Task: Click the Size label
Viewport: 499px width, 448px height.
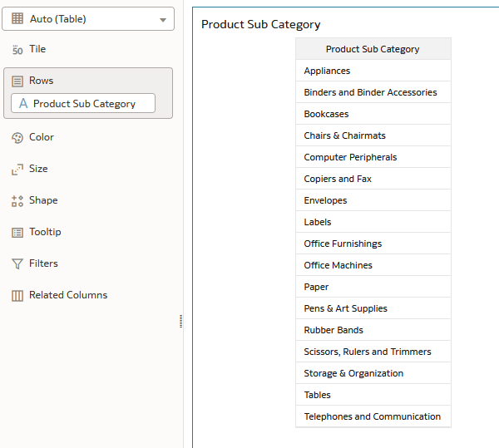Action: click(x=38, y=169)
